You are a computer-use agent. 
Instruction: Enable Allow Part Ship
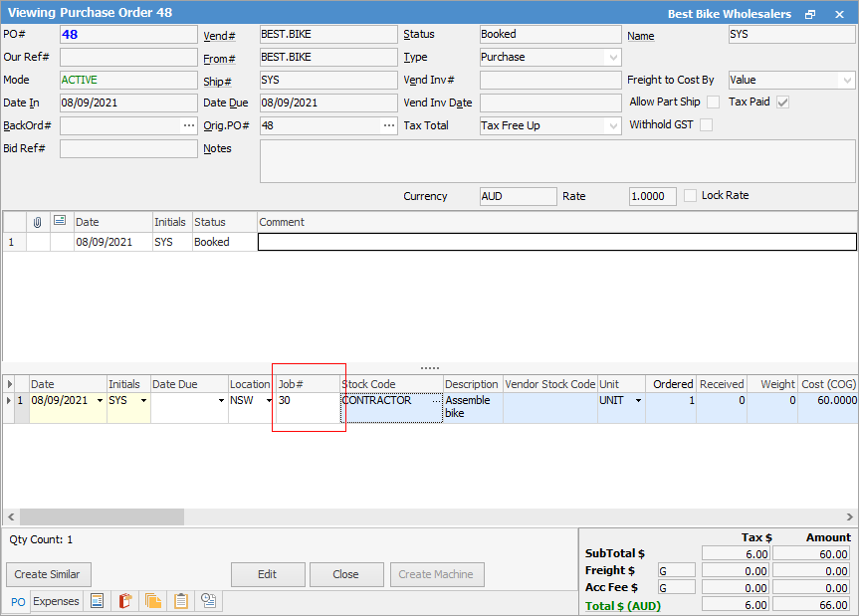[712, 102]
